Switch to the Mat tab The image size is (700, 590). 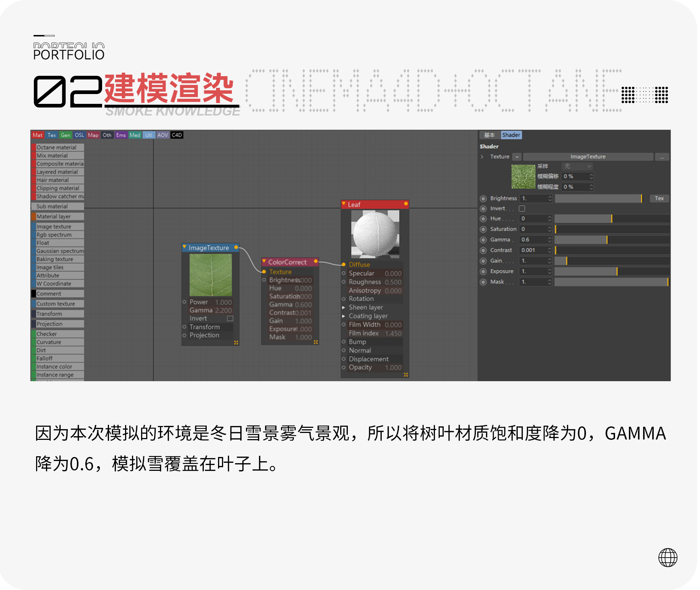point(38,135)
